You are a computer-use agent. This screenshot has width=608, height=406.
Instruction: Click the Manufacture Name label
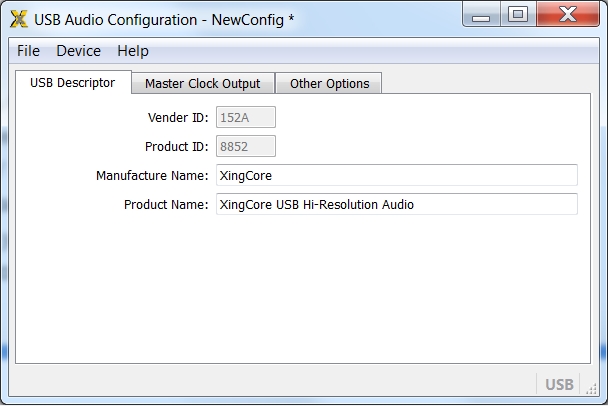[151, 176]
